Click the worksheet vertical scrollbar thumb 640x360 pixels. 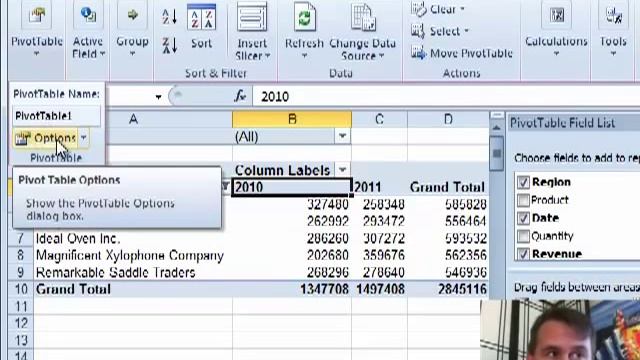click(496, 153)
